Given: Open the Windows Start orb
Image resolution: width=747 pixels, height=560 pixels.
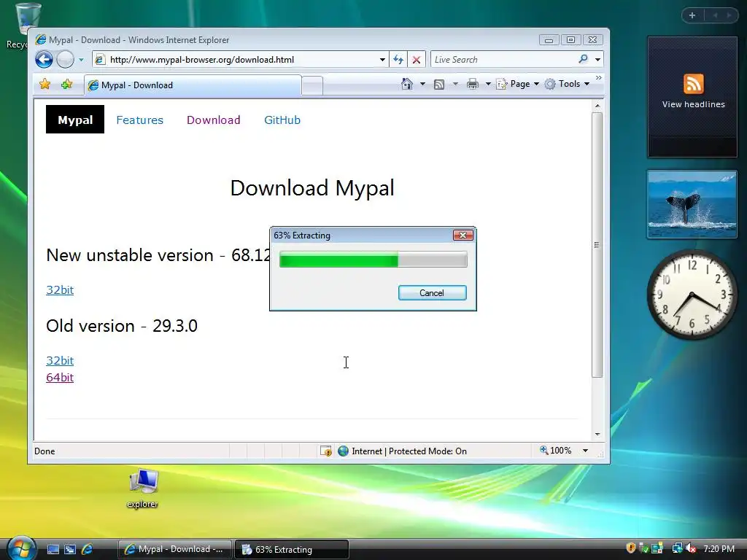Looking at the screenshot, I should (21, 548).
